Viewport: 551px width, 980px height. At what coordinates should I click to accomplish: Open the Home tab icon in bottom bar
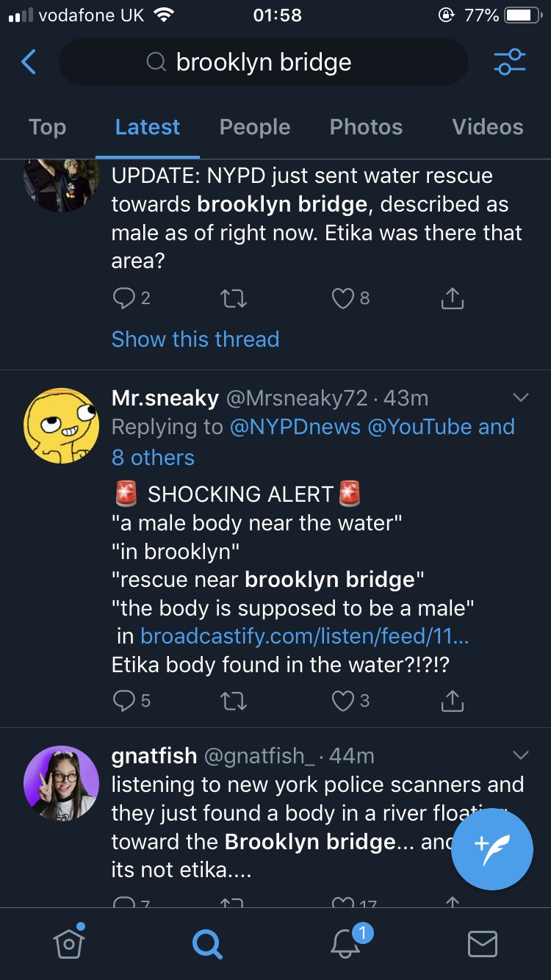68,943
